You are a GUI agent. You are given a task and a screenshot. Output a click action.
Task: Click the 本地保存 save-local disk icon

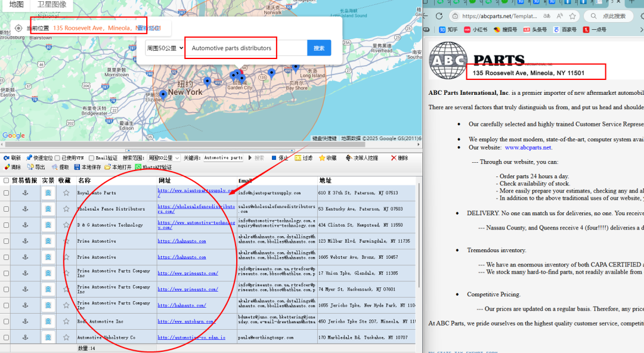point(77,167)
